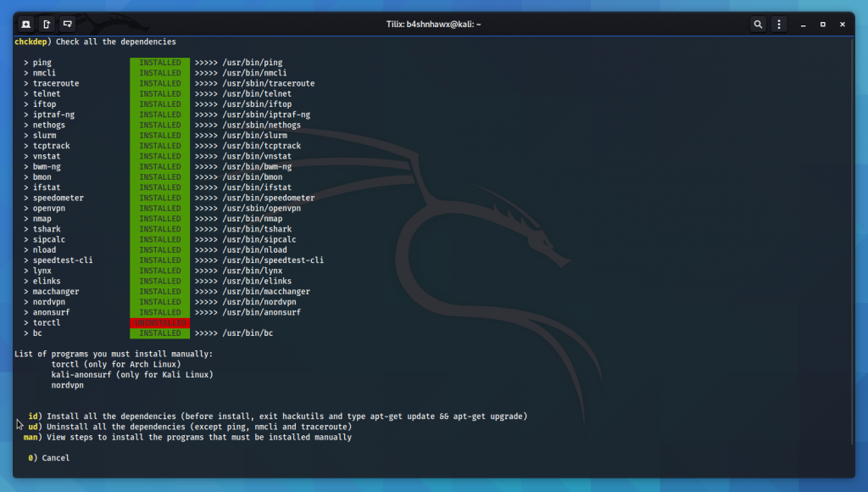Screen dimensions: 868x492
Task: Open the Tilix session sidebar icon
Action: click(26, 25)
